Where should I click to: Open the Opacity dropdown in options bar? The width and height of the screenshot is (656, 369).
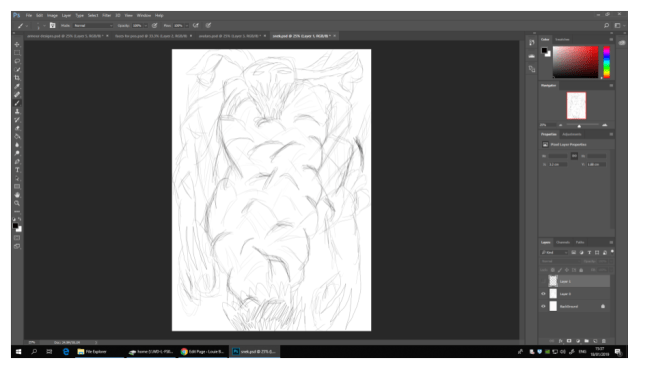(146, 26)
